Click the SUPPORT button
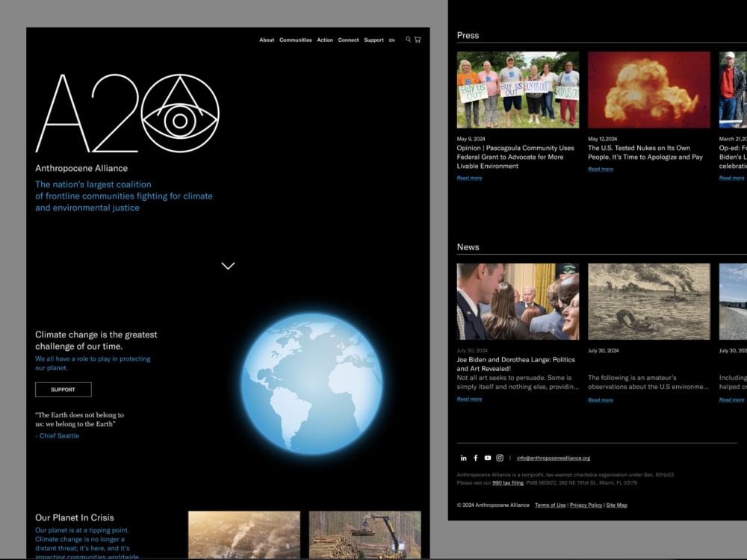This screenshot has width=747, height=560. [x=63, y=390]
